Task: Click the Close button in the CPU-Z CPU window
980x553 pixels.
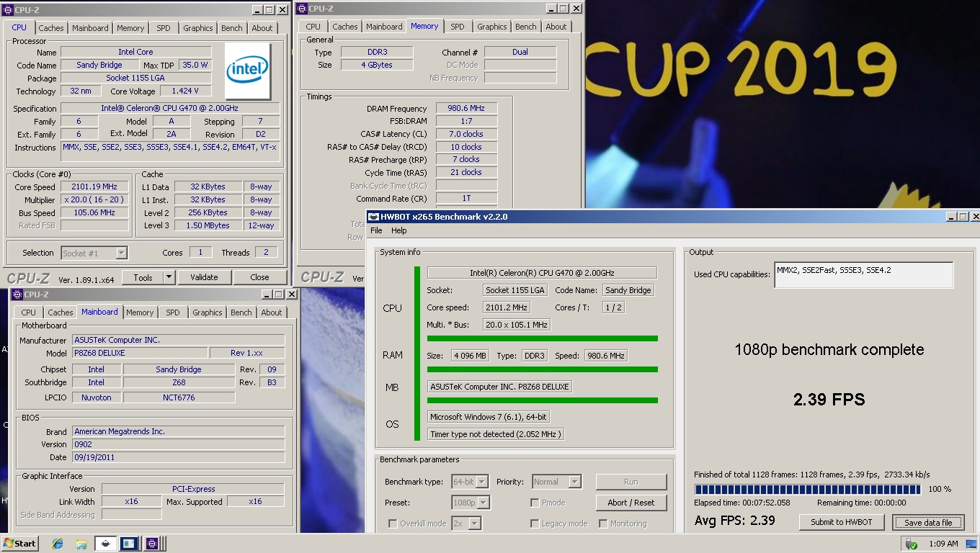Action: pos(259,277)
